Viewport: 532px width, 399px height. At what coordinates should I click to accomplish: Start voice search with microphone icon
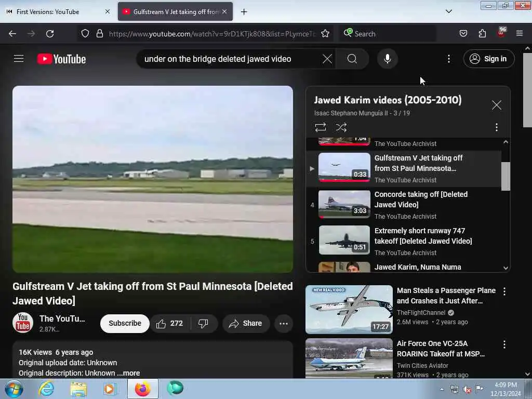point(387,59)
